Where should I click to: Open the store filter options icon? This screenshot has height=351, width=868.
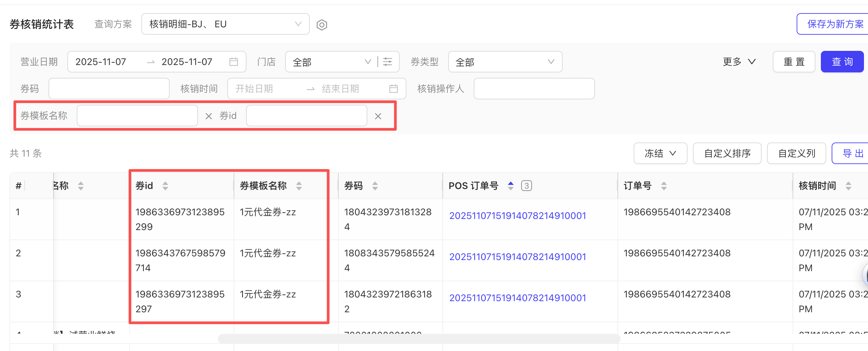click(388, 62)
